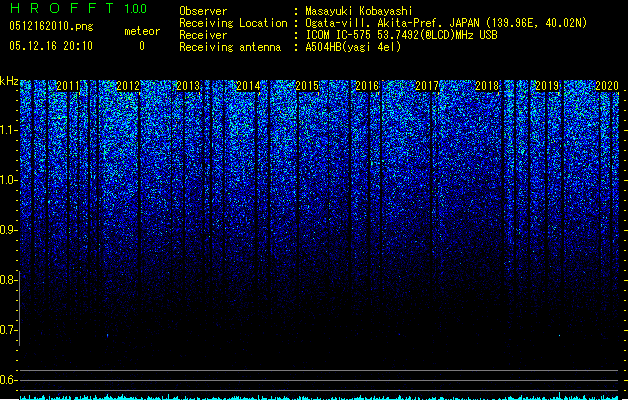
Task: Click the 2017 time marker
Action: 427,86
